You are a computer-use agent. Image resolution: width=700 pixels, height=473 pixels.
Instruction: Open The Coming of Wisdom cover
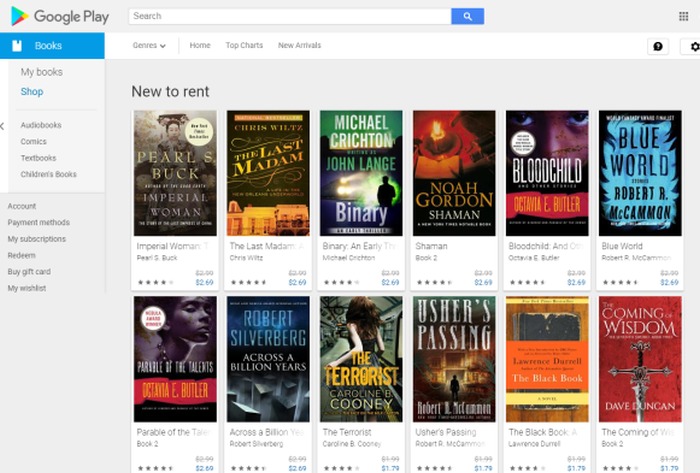(640, 359)
